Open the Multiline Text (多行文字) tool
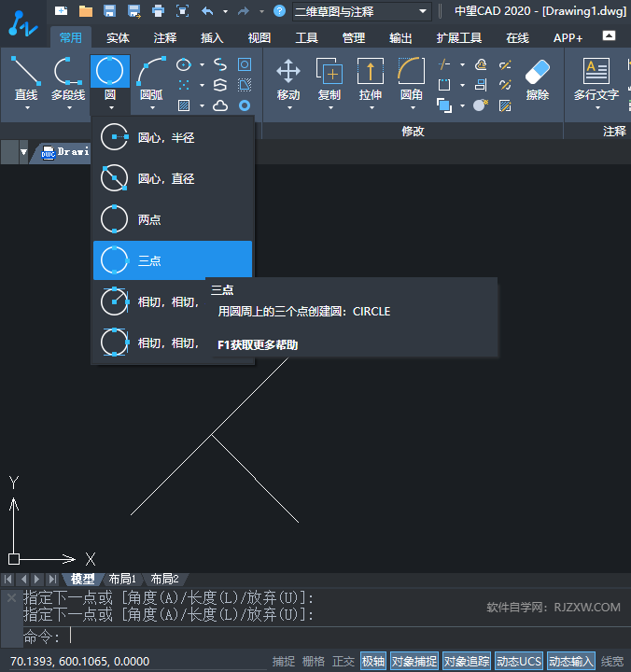The image size is (631, 672). click(596, 78)
